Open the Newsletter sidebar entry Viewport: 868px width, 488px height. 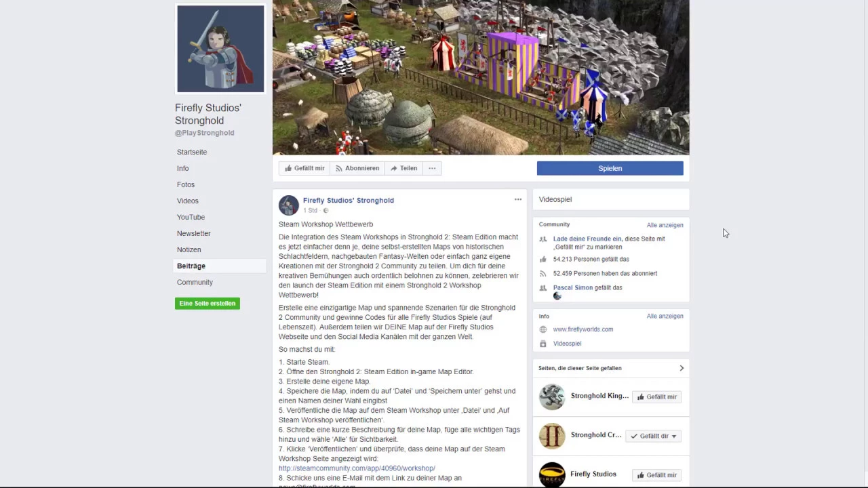tap(194, 233)
